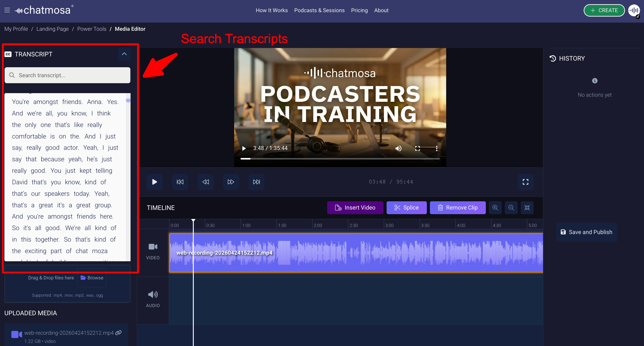Viewport: 644px width, 346px height.
Task: Collapse the Transcript panel
Action: [x=124, y=54]
